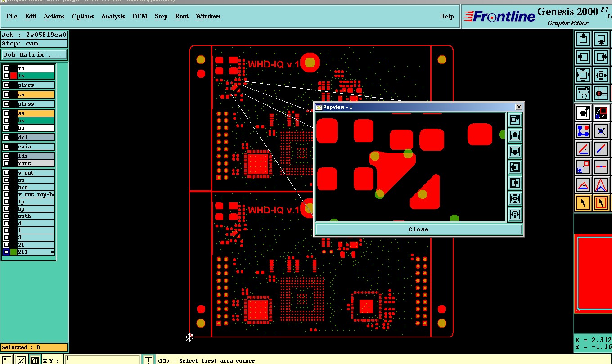The width and height of the screenshot is (612, 364).
Task: Click the exclamation mark icon in status bar
Action: click(x=148, y=360)
